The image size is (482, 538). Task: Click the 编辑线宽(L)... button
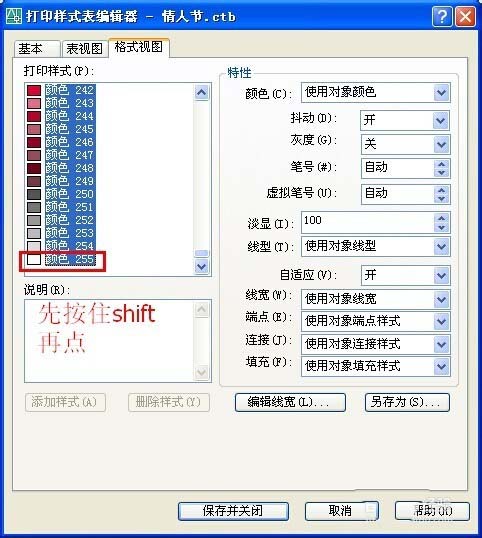290,402
